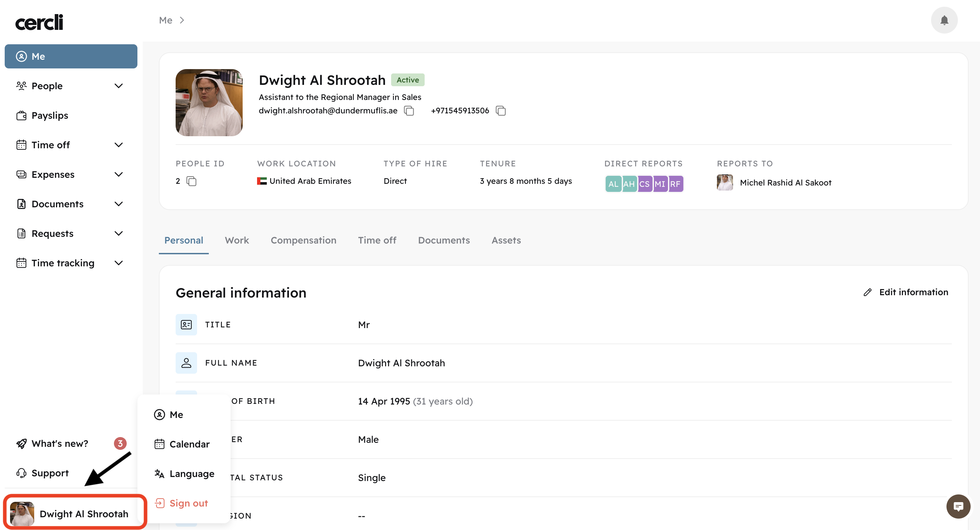The image size is (980, 530).
Task: Click the Direct type of hire value
Action: [x=395, y=181]
